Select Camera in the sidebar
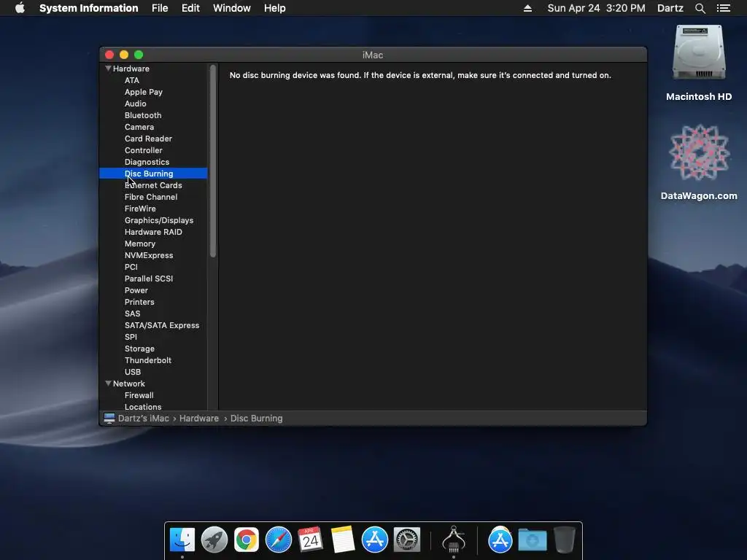The height and width of the screenshot is (560, 747). coord(139,127)
